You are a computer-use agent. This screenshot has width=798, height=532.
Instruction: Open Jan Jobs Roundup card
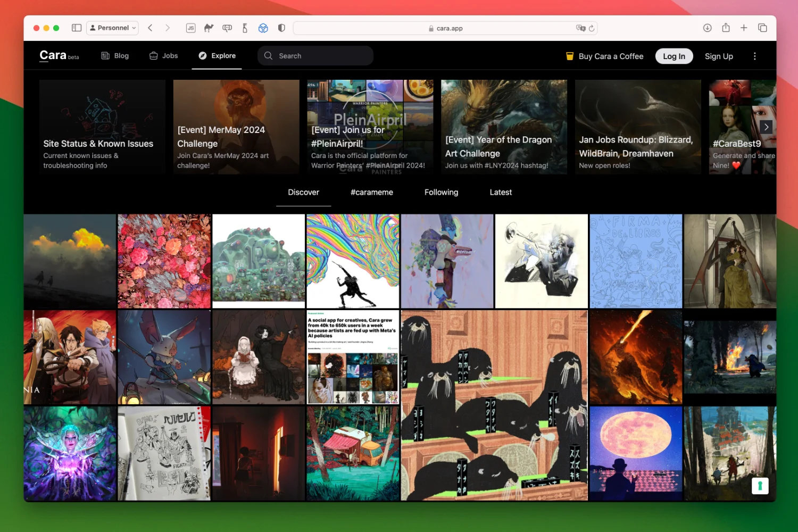click(x=638, y=127)
